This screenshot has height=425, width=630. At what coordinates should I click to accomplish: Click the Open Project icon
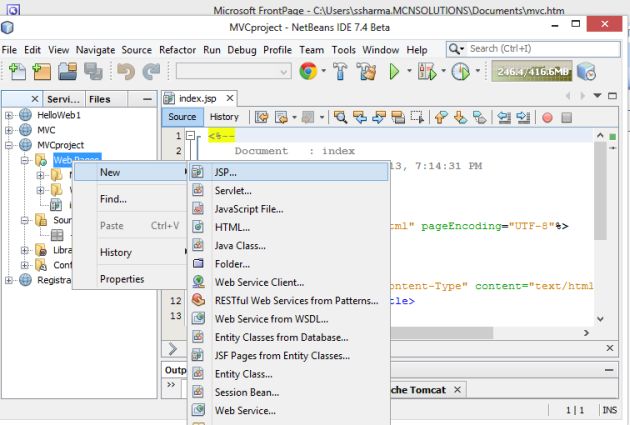coord(68,72)
